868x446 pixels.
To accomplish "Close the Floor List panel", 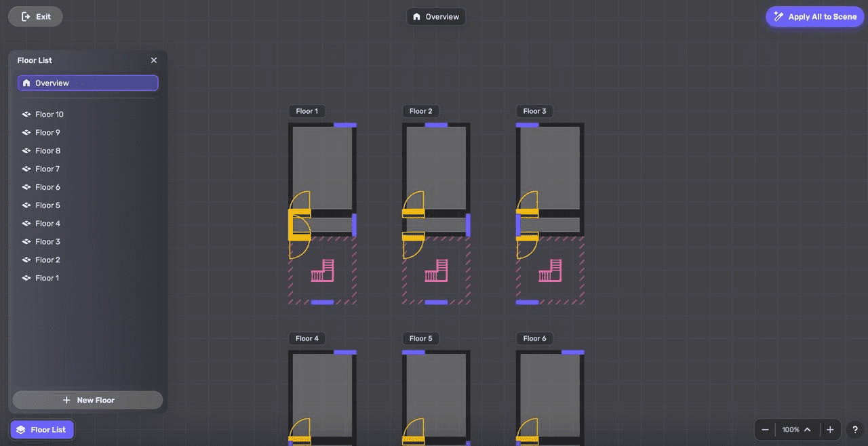I will point(153,60).
